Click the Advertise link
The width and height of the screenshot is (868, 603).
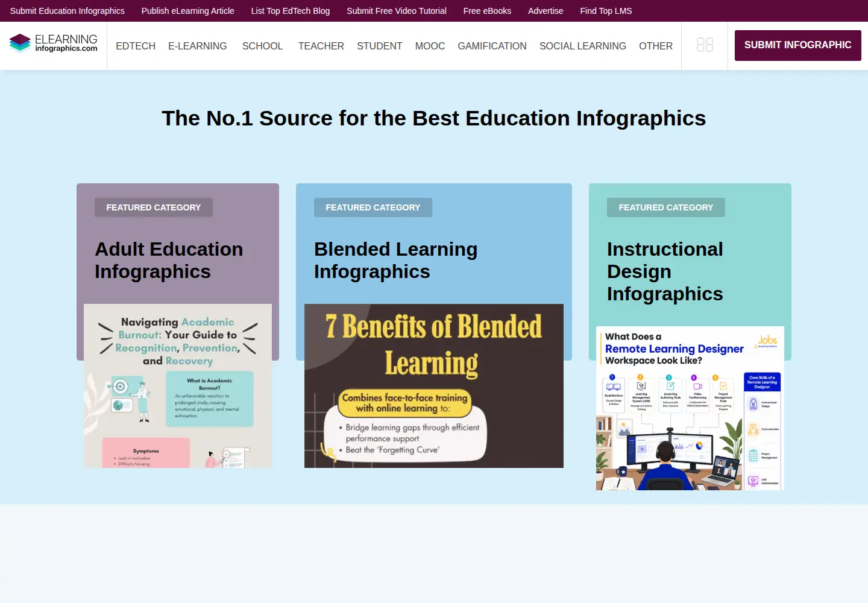(x=546, y=11)
